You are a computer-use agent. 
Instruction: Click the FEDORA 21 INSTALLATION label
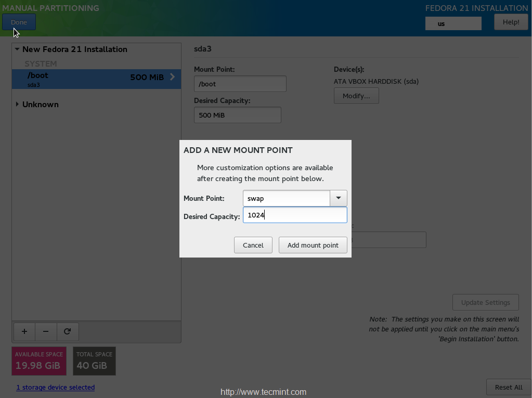pos(476,8)
